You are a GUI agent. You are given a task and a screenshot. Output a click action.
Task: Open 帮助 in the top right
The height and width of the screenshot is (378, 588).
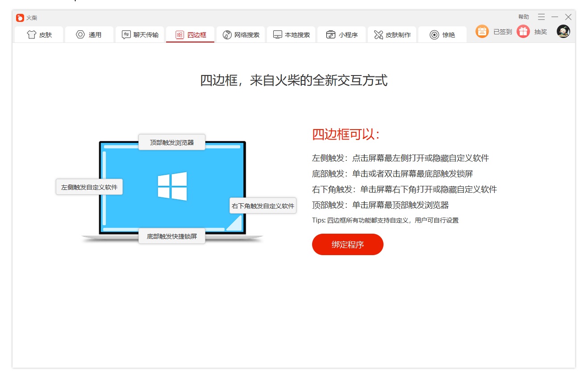pos(523,17)
